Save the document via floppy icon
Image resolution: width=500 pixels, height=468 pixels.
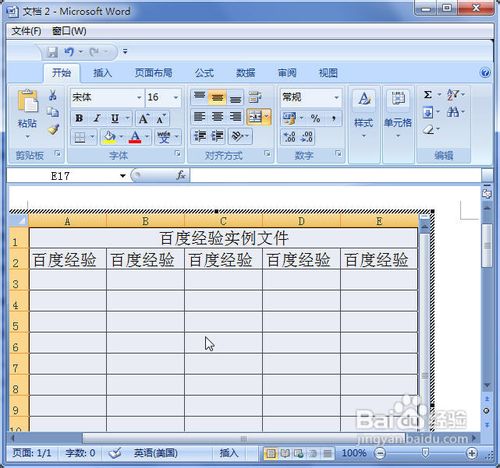52,52
